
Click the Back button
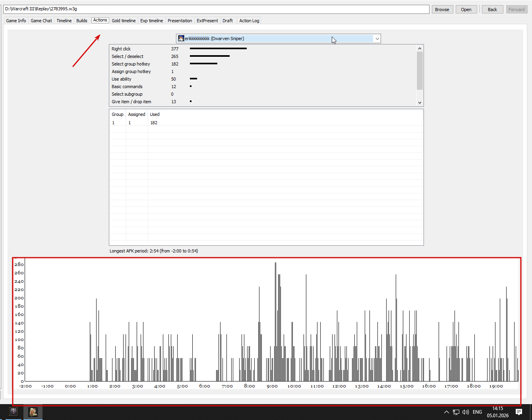pos(492,10)
